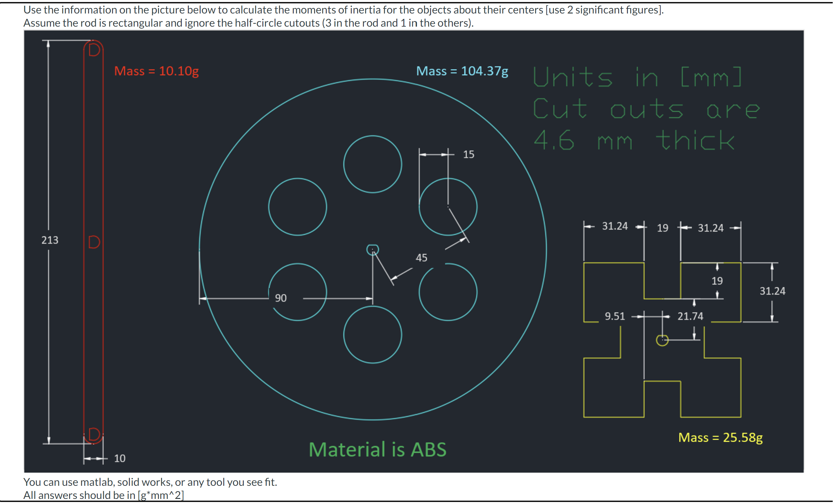Select the 'Material is ABS' label

pyautogui.click(x=378, y=449)
